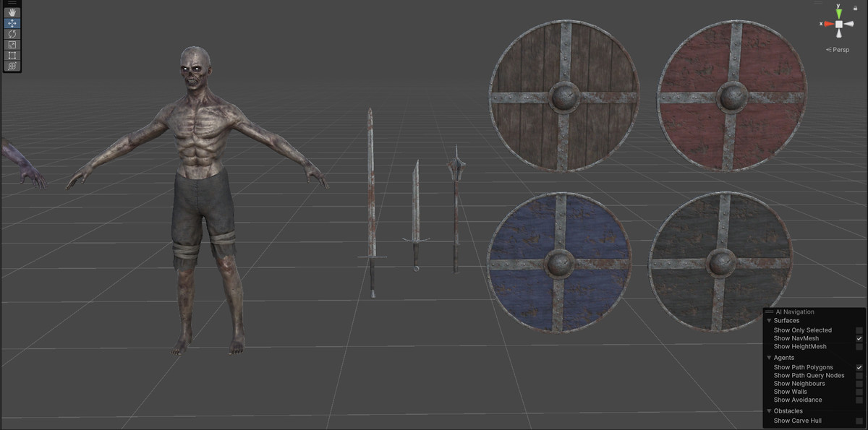868x430 pixels.
Task: Enable Show Carve Hull checkbox
Action: point(859,421)
